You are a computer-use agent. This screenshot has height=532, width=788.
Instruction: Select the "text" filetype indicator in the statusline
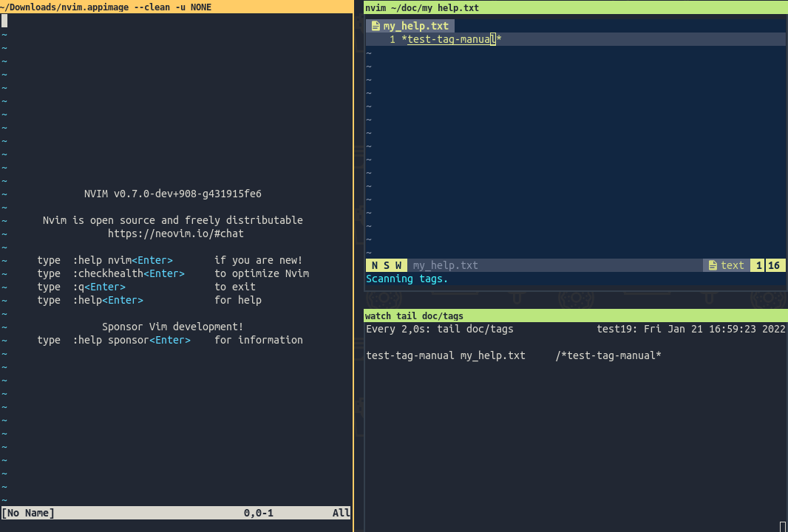[732, 265]
